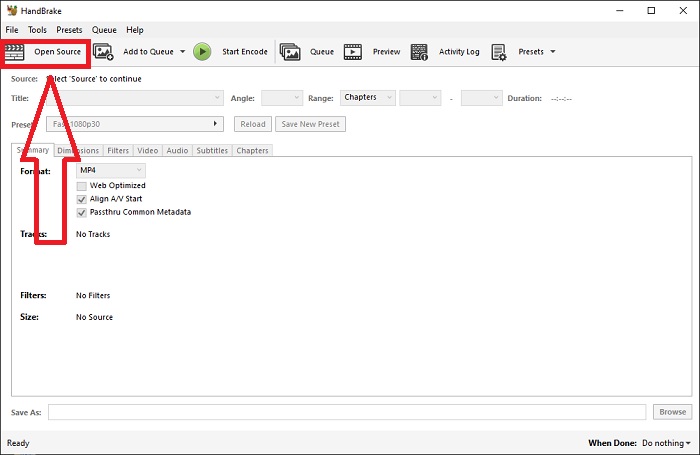Click the Add to Queue picture icon

coord(104,52)
